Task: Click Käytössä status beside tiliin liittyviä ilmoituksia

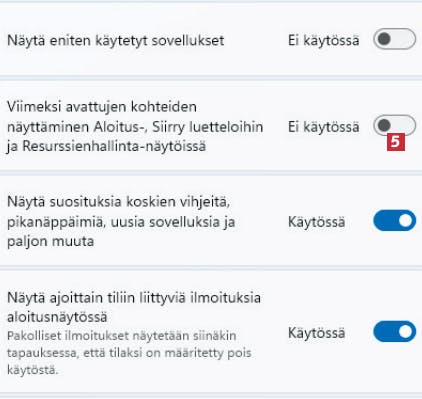Action: pos(316,333)
